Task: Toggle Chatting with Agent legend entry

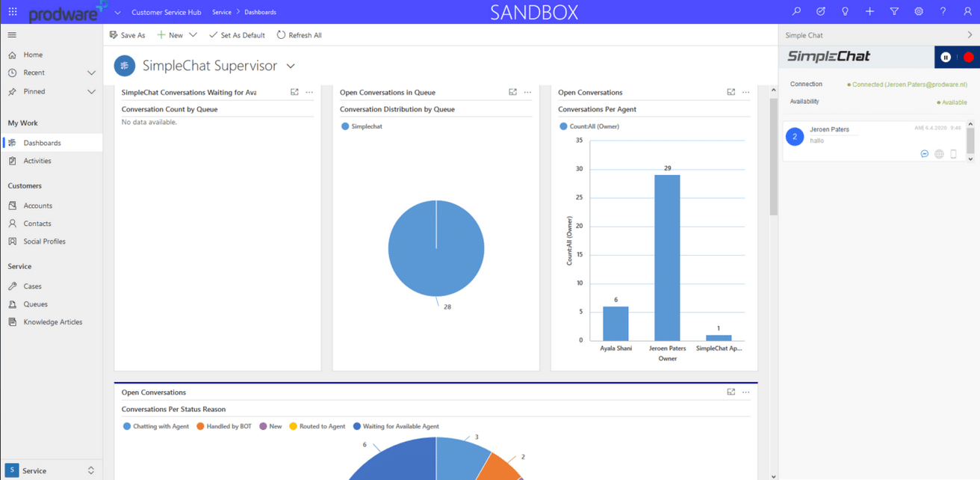Action: pyautogui.click(x=155, y=426)
